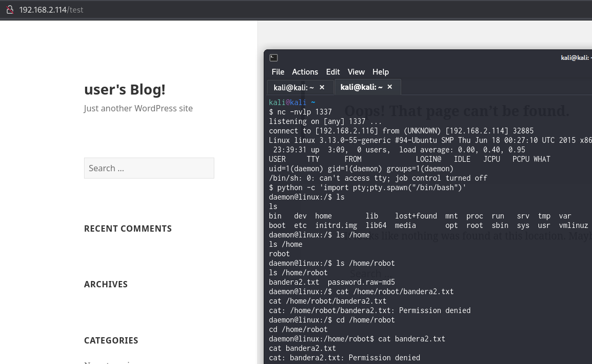Image resolution: width=592 pixels, height=364 pixels.
Task: Click the terminal window icon in title bar
Action: (274, 58)
